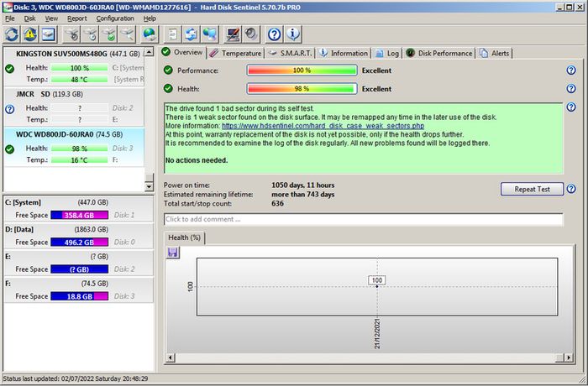Click the disk test icon with stethoscope

tap(71, 34)
